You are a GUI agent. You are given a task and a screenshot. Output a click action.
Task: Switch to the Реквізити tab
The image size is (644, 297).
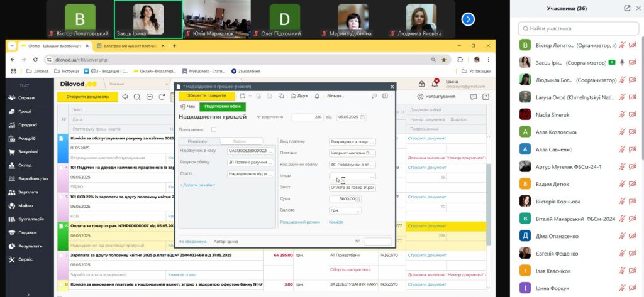197,141
